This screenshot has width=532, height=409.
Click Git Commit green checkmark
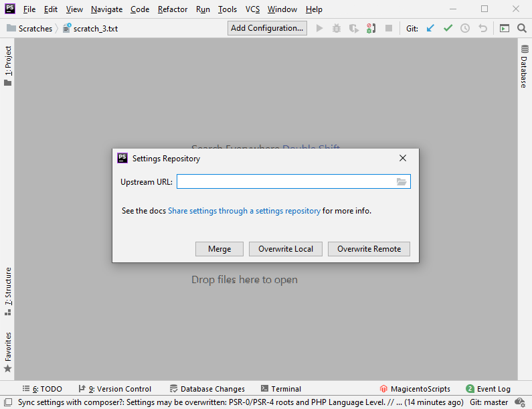[448, 28]
